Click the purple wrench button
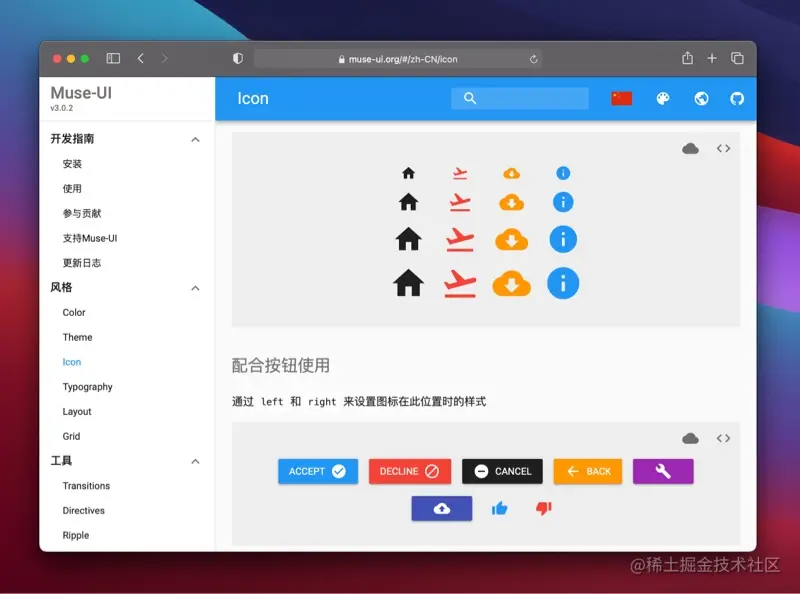 point(663,471)
